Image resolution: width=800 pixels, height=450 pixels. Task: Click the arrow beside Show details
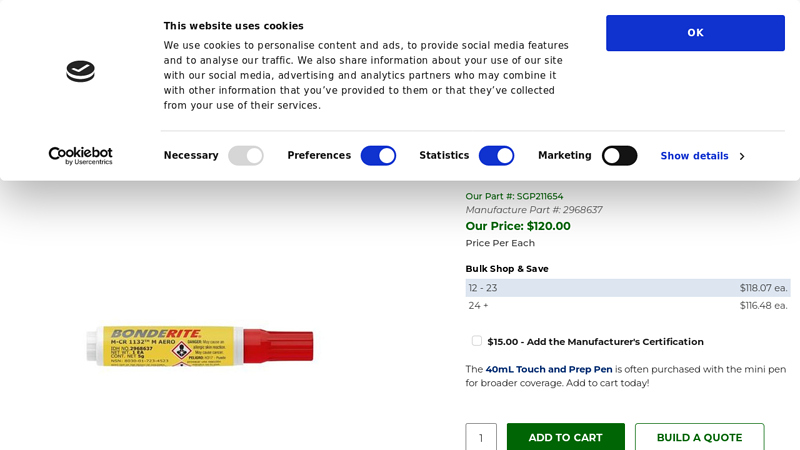[x=741, y=156]
